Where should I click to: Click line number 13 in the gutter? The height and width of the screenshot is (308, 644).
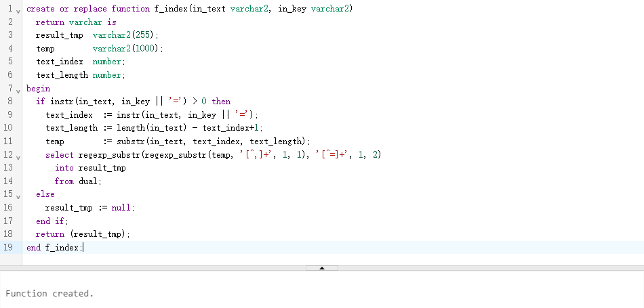8,168
